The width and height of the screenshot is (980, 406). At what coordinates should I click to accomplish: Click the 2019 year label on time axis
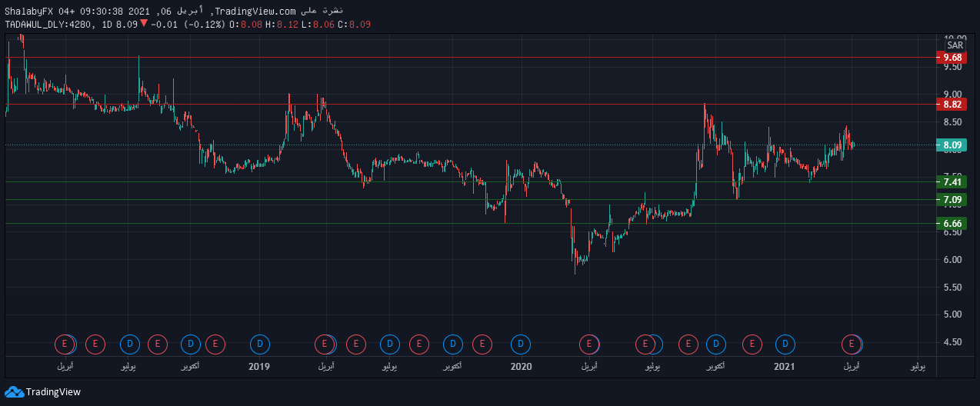pyautogui.click(x=259, y=368)
